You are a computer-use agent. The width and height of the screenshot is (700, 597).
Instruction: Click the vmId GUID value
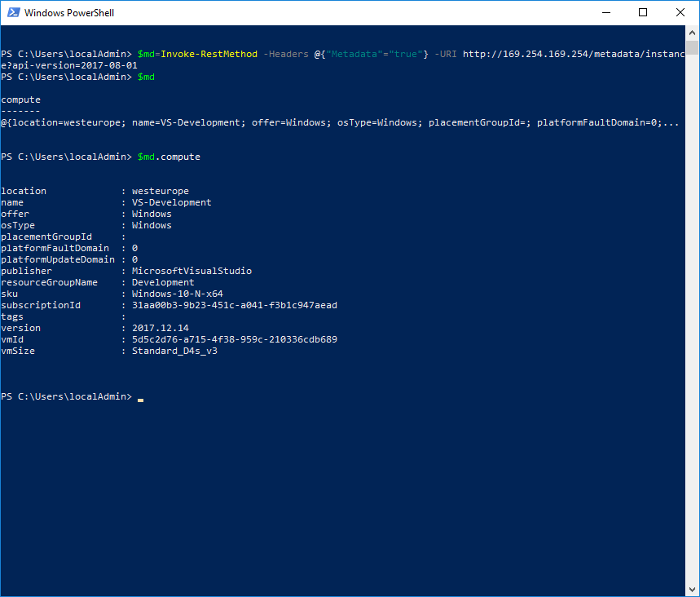click(235, 339)
